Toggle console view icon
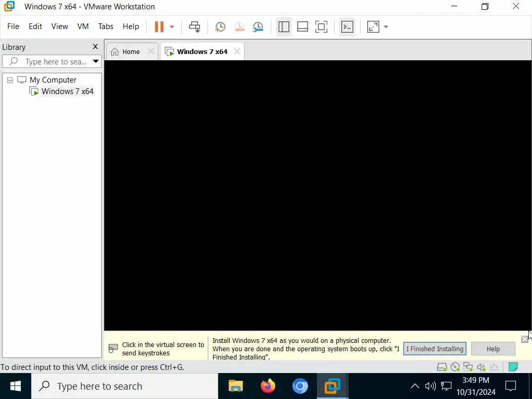This screenshot has width=532, height=399. click(347, 27)
